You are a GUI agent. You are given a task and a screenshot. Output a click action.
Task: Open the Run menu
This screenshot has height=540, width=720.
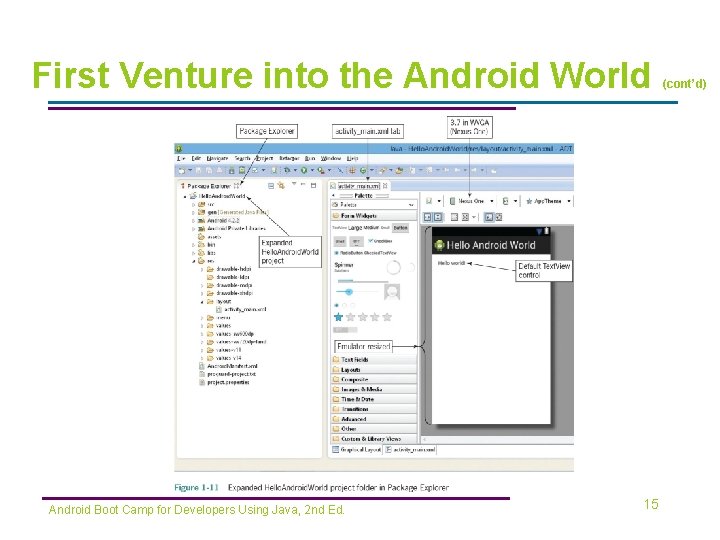[310, 158]
